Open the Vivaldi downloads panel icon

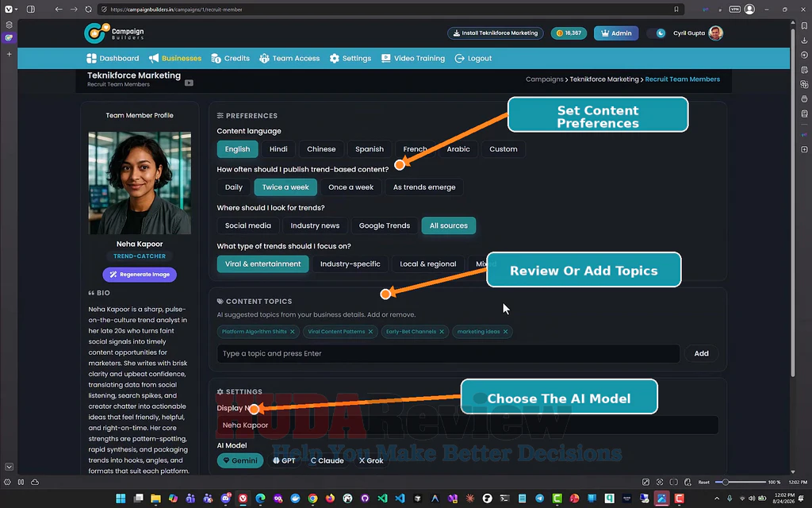pyautogui.click(x=804, y=40)
